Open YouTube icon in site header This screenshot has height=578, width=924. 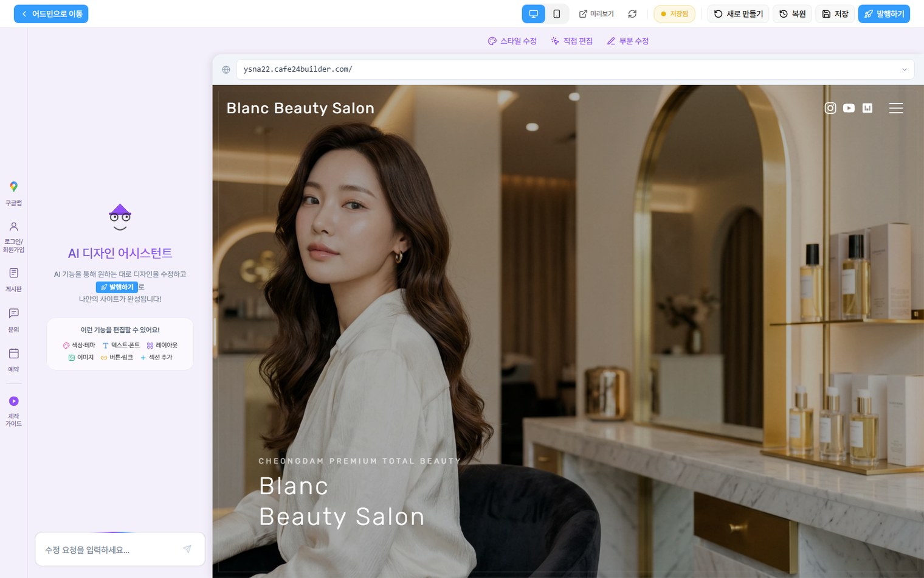pos(849,108)
